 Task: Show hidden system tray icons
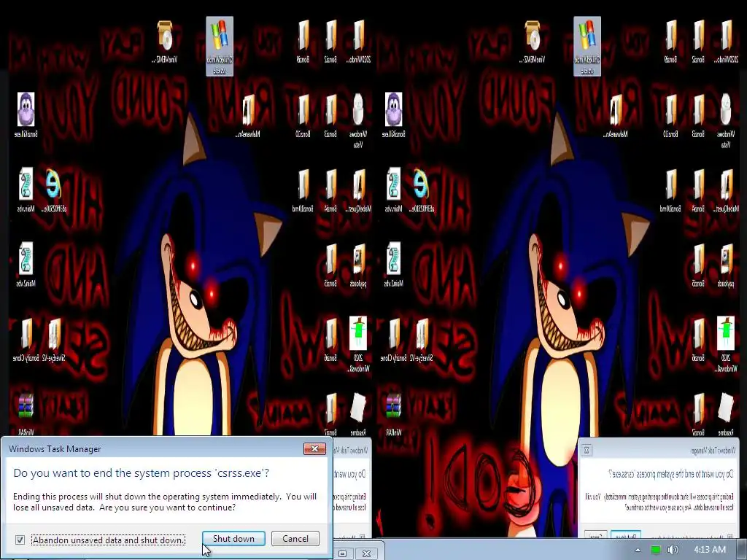click(638, 550)
